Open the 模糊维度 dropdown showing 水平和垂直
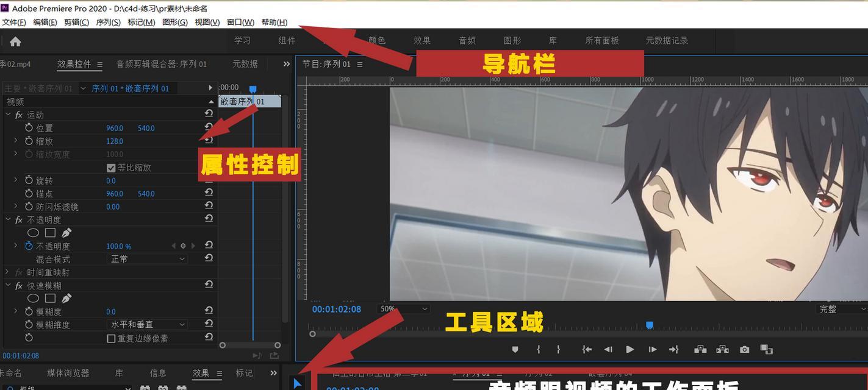Image resolution: width=868 pixels, height=390 pixels. [x=147, y=325]
